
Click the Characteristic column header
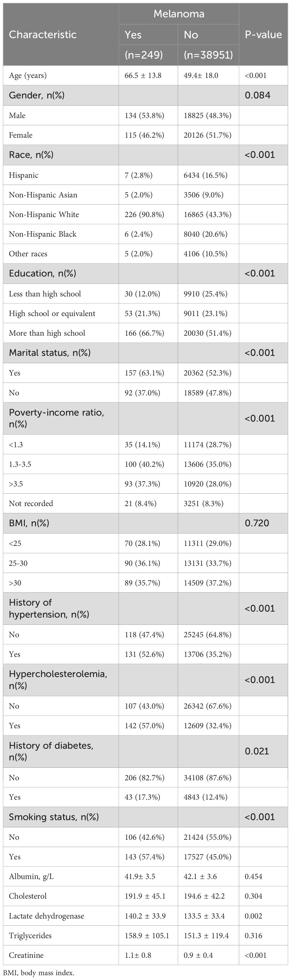click(x=43, y=35)
